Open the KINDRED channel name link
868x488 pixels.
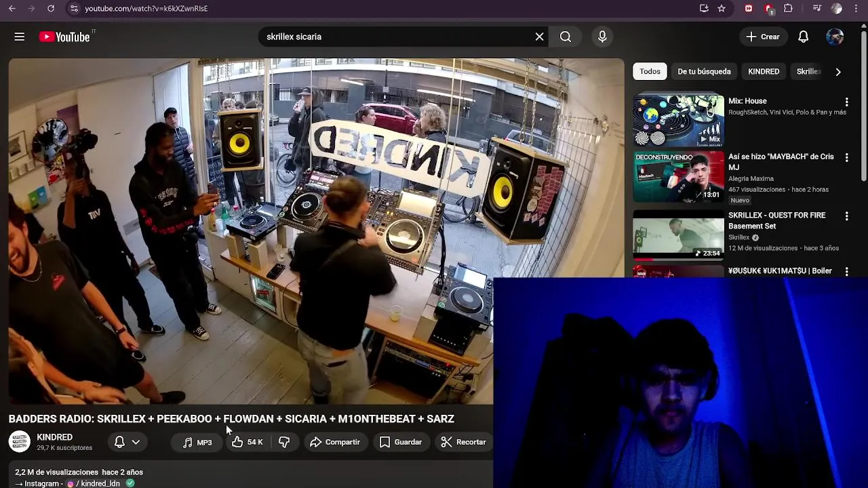coord(54,437)
